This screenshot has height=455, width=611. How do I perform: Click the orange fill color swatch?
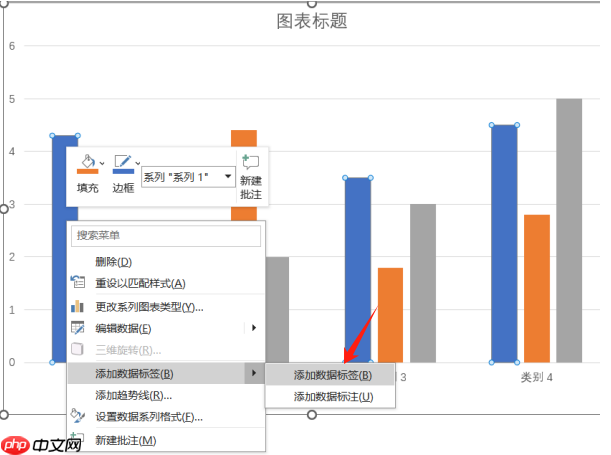coord(88,171)
